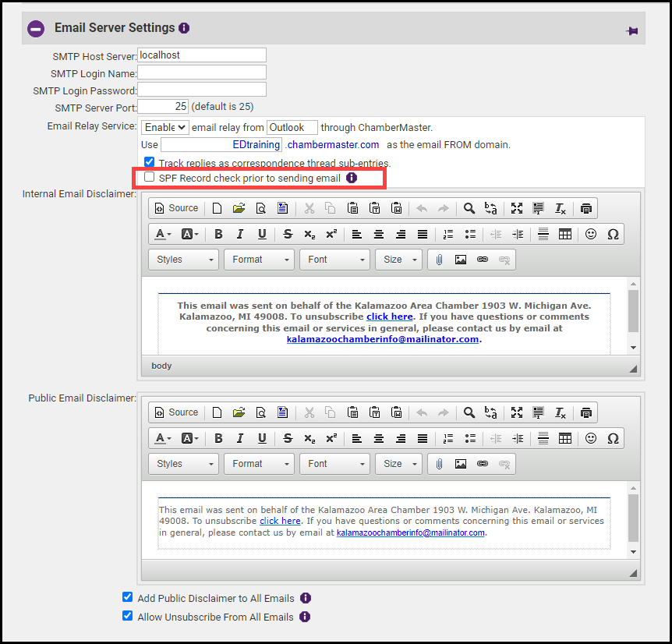Click the SMTP Login Name input field
Viewport: 672px width, 644px height.
pos(202,73)
